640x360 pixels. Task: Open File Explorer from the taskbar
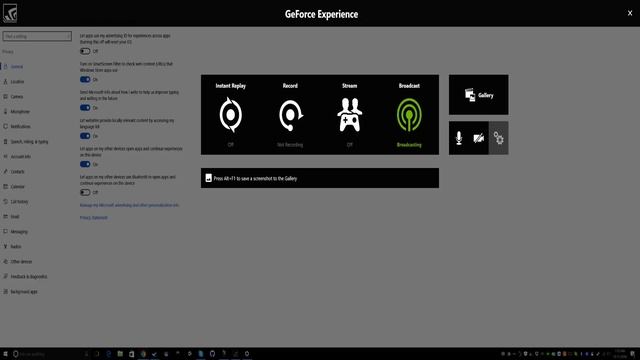pyautogui.click(x=120, y=354)
